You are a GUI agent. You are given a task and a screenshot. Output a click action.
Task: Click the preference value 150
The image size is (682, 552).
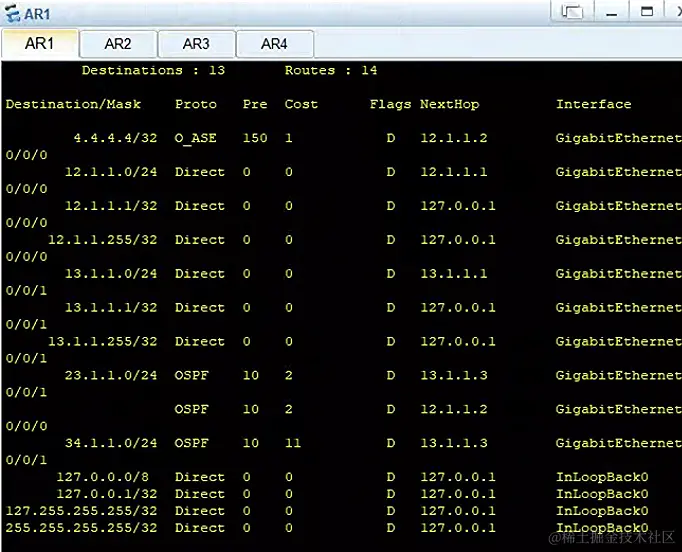point(255,138)
